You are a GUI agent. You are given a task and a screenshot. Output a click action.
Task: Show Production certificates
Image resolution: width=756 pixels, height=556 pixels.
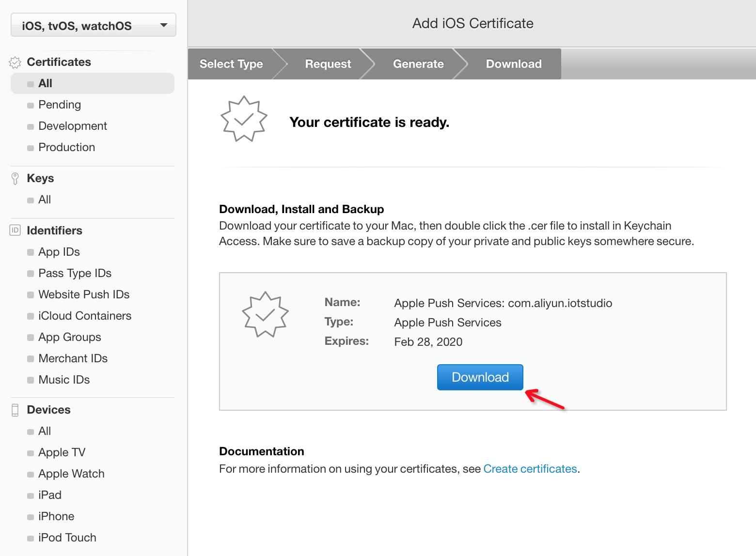[66, 147]
